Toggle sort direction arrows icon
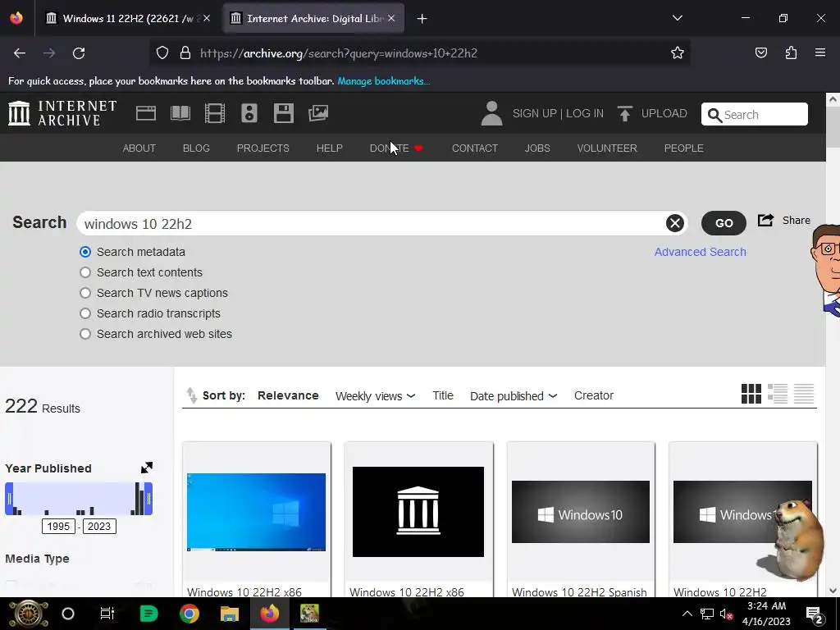 point(191,395)
